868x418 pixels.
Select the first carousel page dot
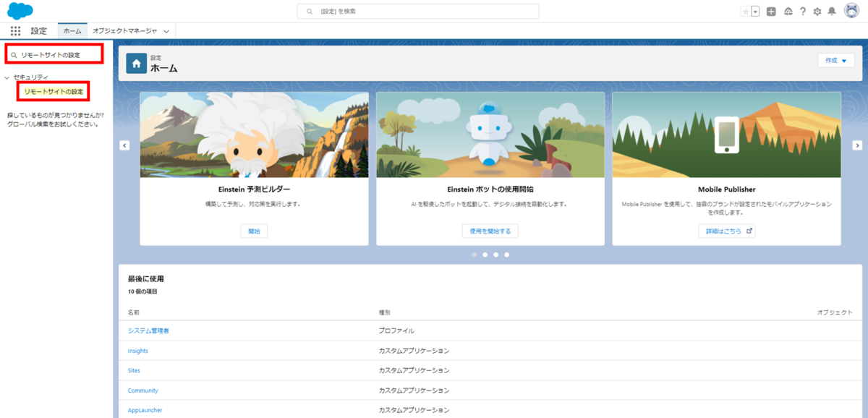pos(474,255)
